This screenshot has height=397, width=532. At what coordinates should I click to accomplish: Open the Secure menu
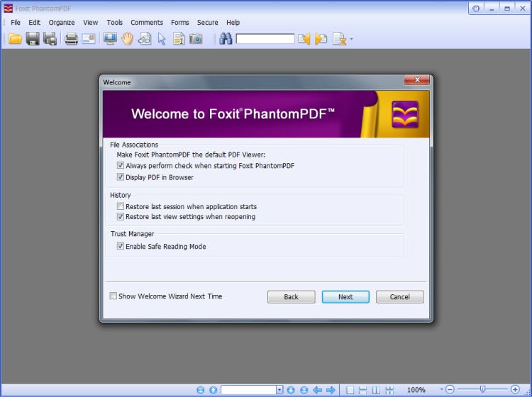click(x=208, y=23)
